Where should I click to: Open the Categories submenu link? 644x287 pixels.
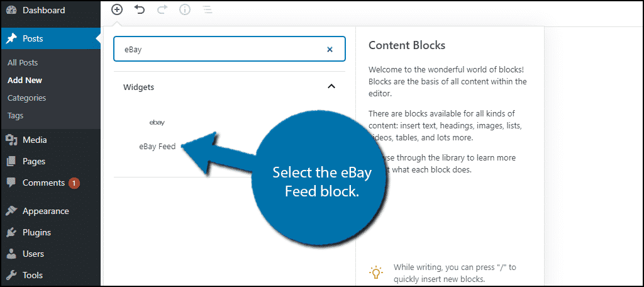point(26,98)
